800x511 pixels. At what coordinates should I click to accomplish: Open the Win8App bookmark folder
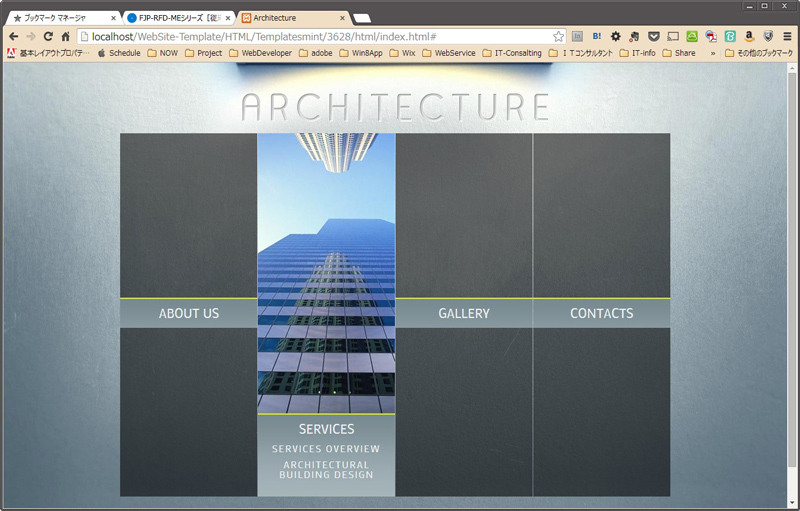(x=361, y=53)
